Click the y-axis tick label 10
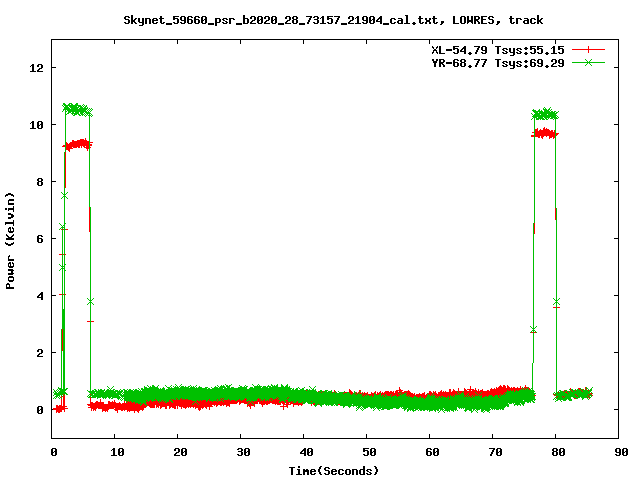This screenshot has width=640, height=480. click(x=36, y=125)
